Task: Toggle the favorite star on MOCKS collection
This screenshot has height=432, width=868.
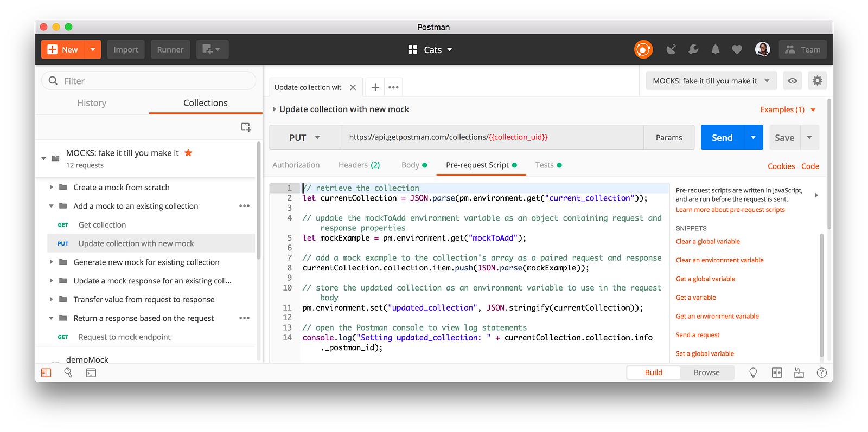Action: click(188, 153)
